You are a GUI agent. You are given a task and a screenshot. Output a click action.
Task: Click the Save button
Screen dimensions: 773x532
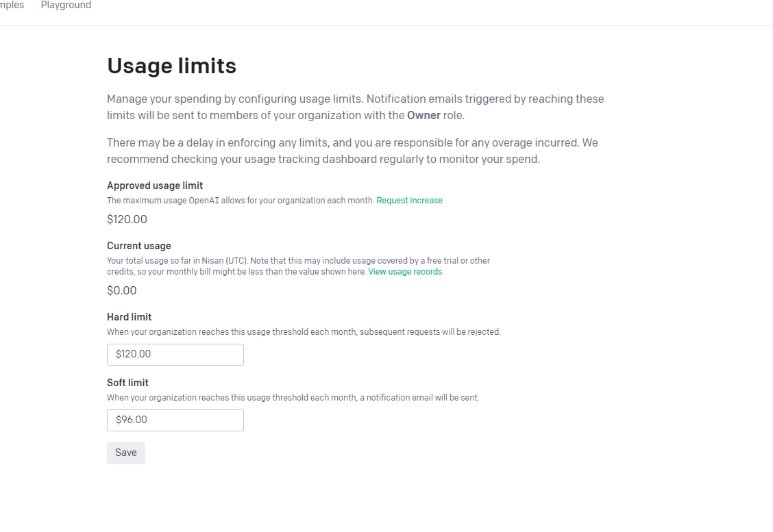125,453
